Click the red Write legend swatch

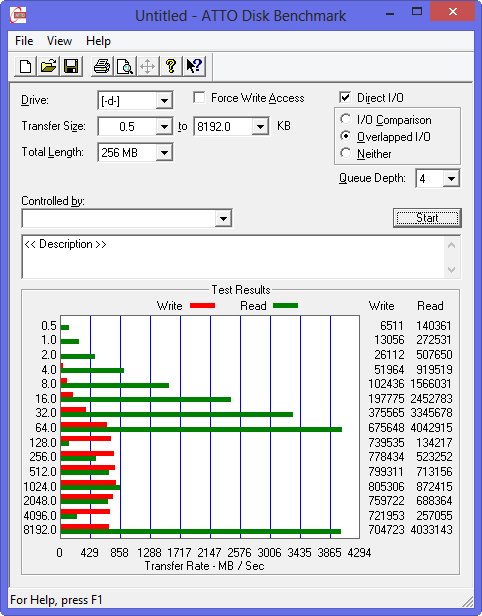(x=202, y=306)
